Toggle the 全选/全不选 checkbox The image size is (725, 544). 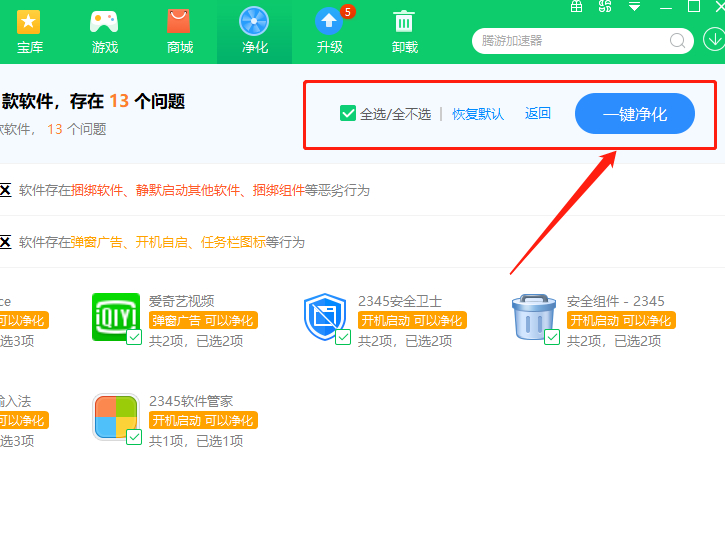(348, 113)
